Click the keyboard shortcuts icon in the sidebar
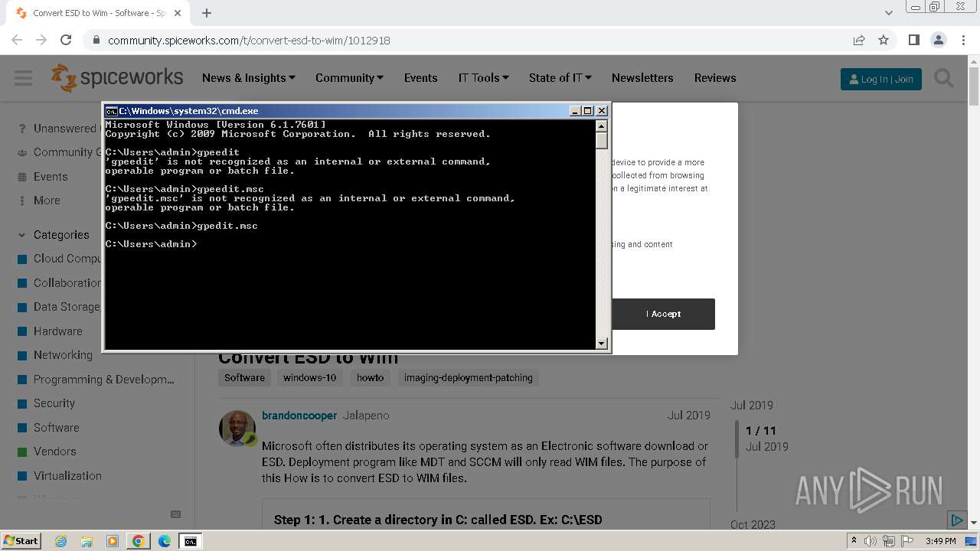980x551 pixels. (x=175, y=514)
